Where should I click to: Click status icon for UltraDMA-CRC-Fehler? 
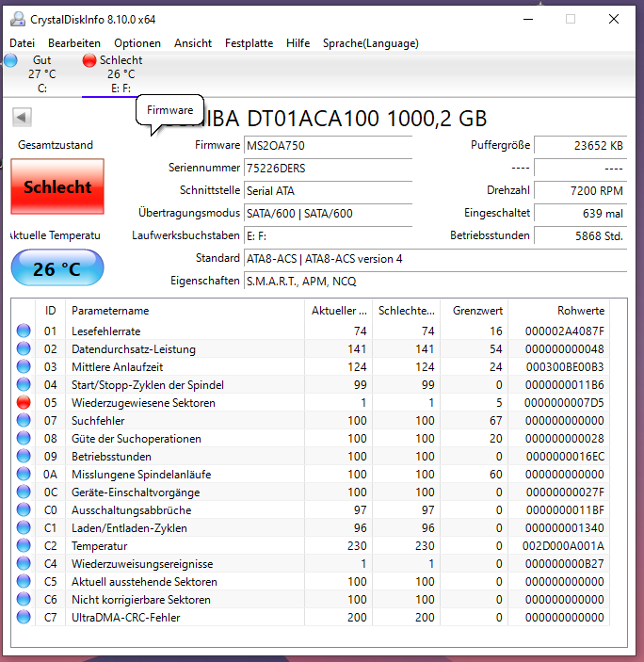click(x=24, y=617)
